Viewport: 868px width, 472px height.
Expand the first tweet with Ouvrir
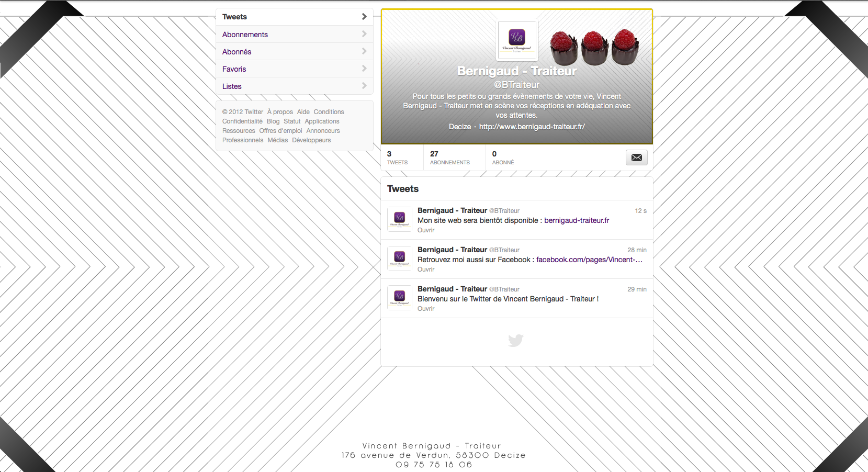(426, 230)
